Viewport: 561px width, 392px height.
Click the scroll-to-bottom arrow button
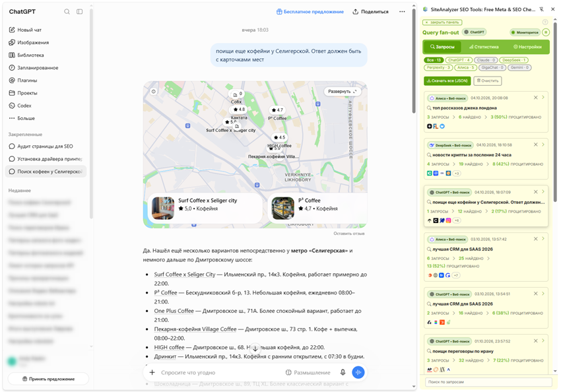(x=255, y=348)
